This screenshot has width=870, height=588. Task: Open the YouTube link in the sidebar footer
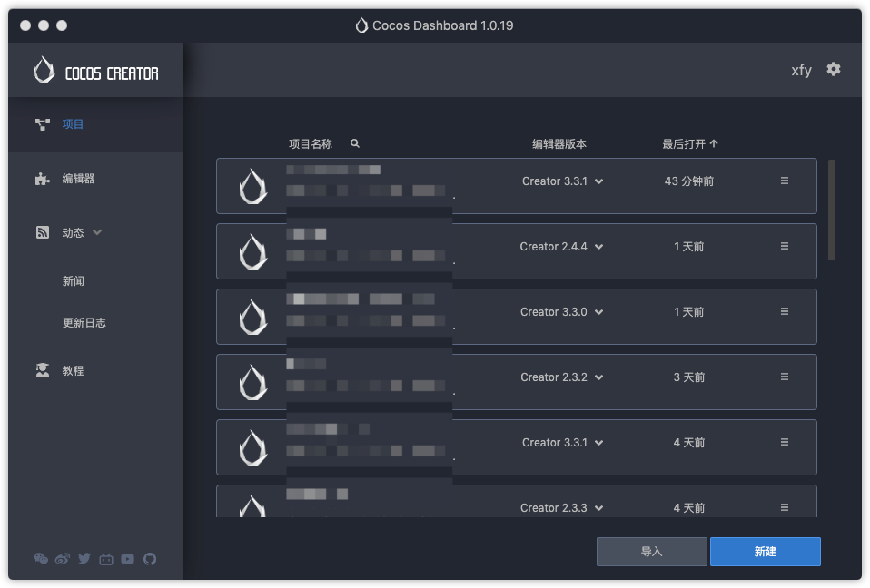coord(128,559)
